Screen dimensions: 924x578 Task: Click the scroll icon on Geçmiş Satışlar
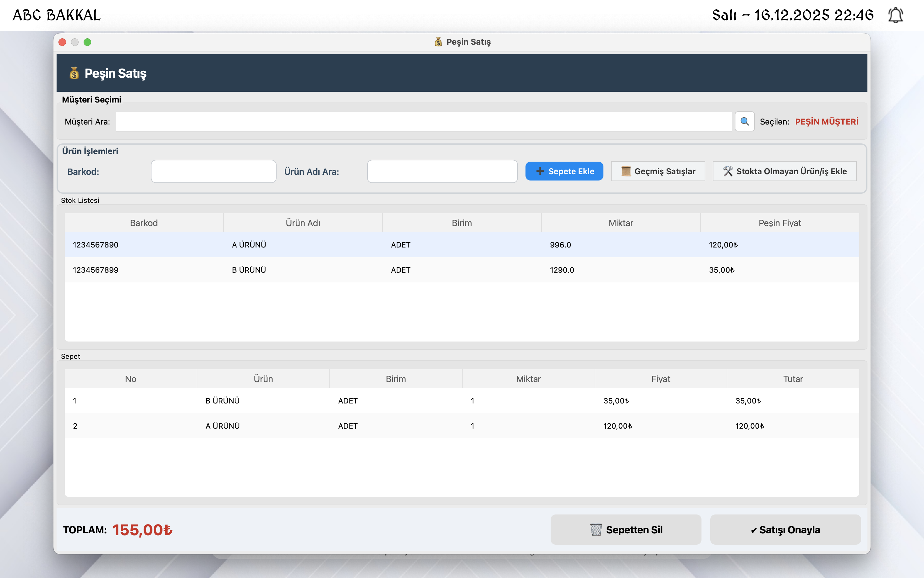(626, 171)
